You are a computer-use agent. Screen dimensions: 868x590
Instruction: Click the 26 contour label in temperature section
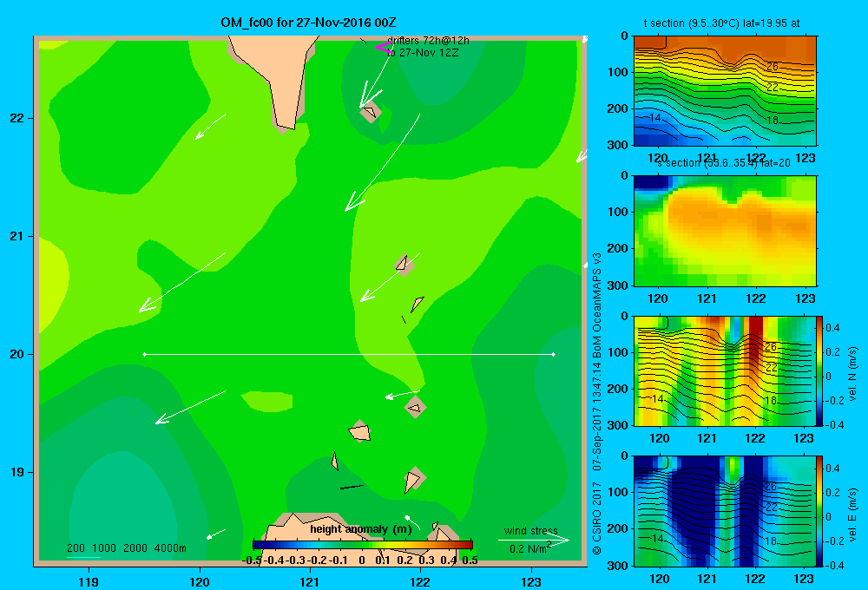click(773, 67)
